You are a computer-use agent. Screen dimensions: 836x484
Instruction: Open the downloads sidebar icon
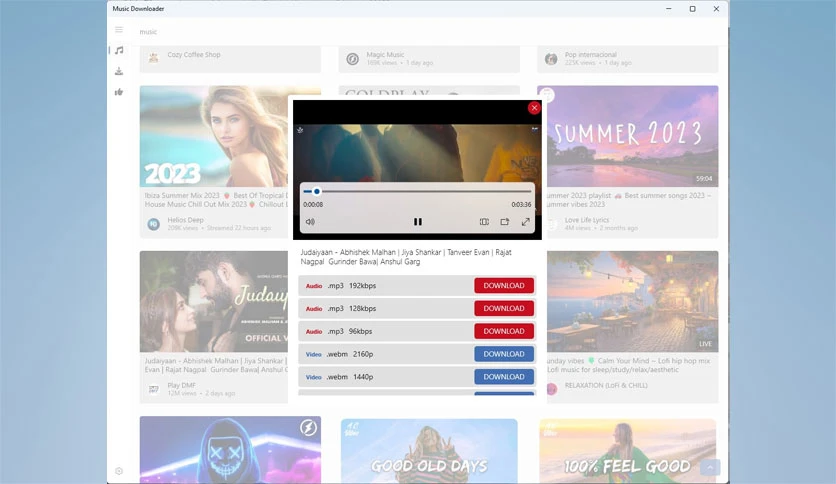coord(119,71)
